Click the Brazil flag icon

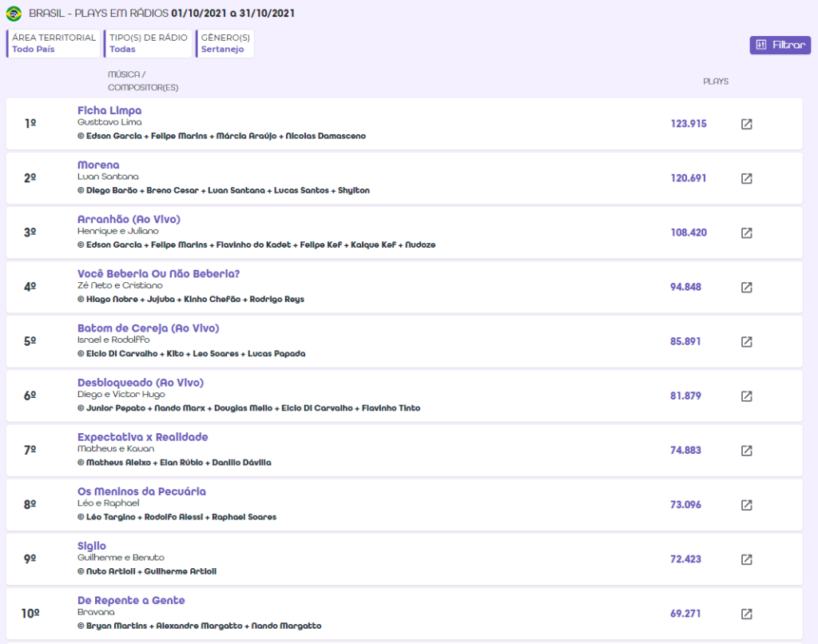(x=14, y=14)
